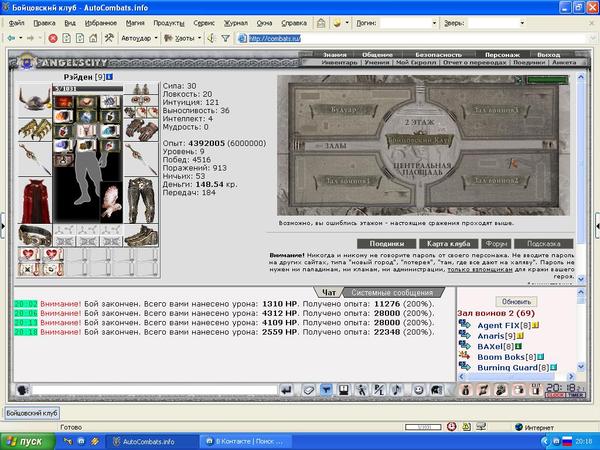The width and height of the screenshot is (600, 450).
Task: Open the Умения submenu link
Action: [x=377, y=62]
